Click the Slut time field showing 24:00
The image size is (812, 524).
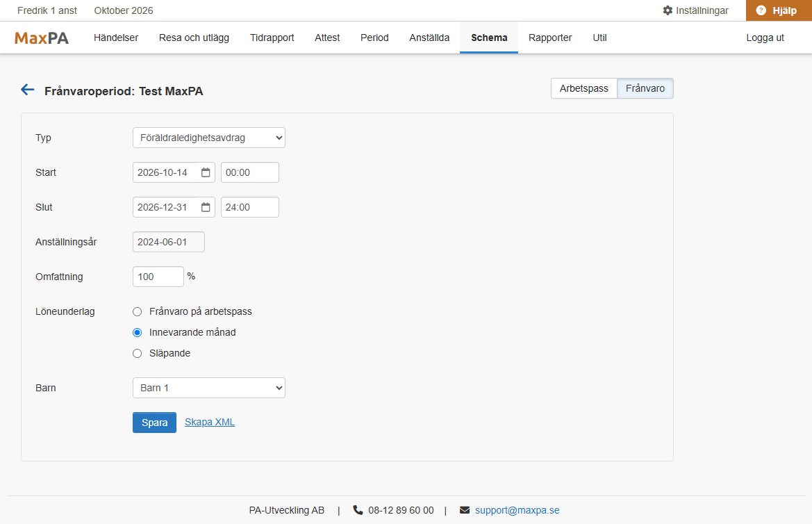pos(249,207)
